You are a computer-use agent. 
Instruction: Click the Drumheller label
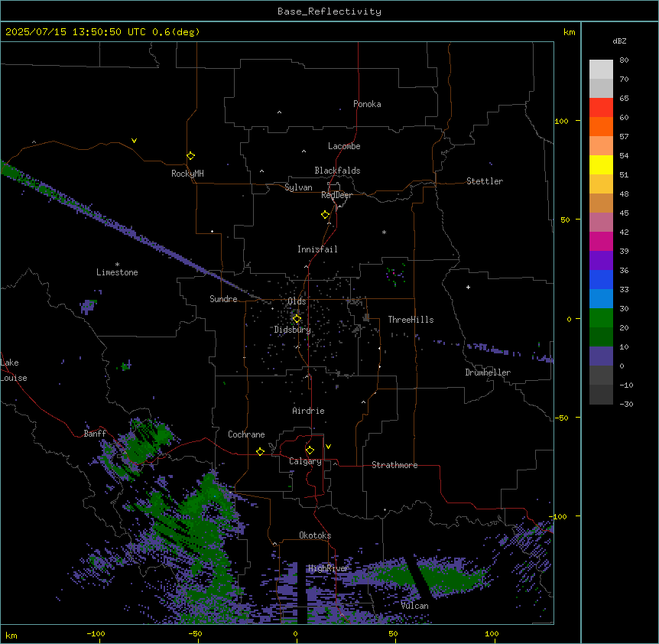(488, 372)
